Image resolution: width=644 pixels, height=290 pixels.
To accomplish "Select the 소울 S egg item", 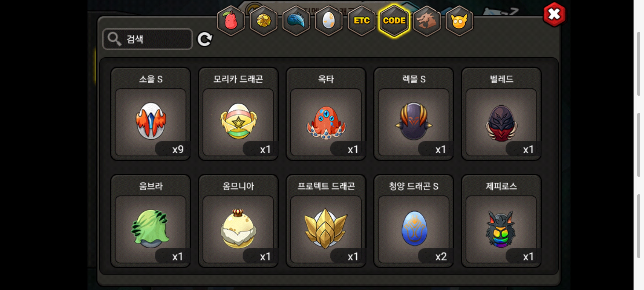I will click(151, 114).
